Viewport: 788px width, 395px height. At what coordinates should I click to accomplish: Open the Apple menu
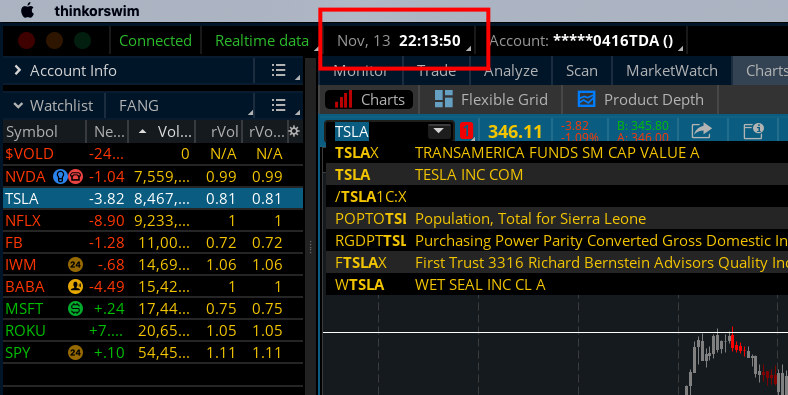coord(28,11)
